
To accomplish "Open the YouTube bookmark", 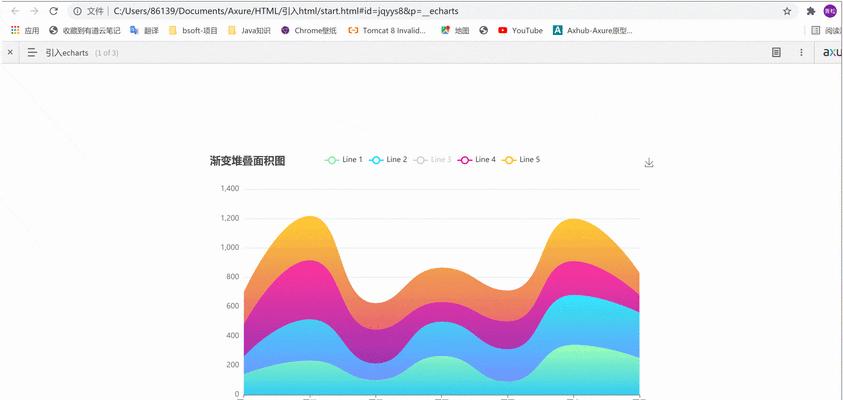I will [520, 31].
